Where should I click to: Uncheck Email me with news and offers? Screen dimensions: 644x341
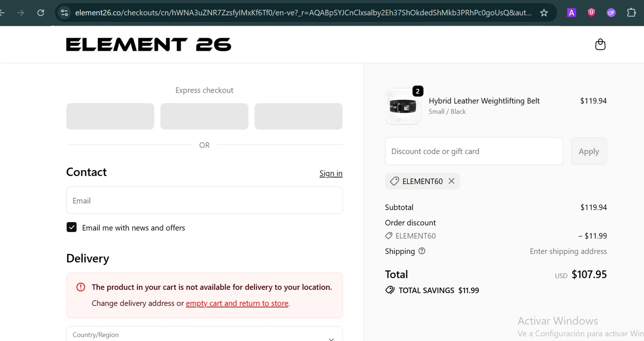point(72,227)
